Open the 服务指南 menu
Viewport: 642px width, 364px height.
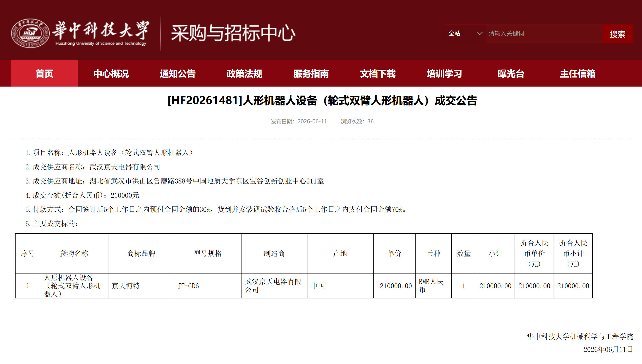[x=311, y=73]
